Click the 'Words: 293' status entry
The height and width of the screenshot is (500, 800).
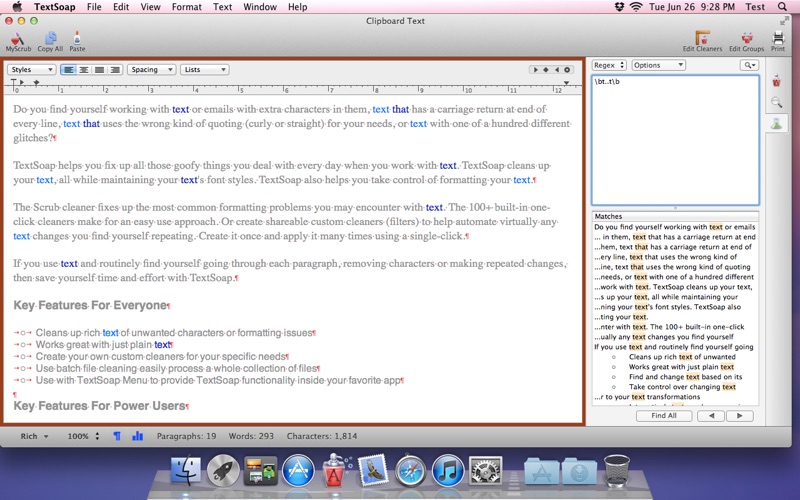tap(251, 436)
